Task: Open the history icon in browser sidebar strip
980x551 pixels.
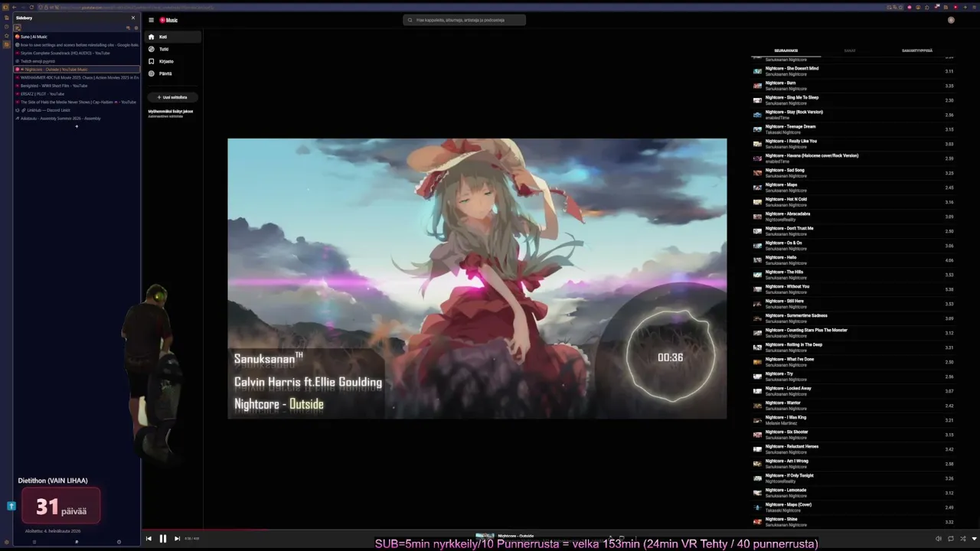Action: 6,27
